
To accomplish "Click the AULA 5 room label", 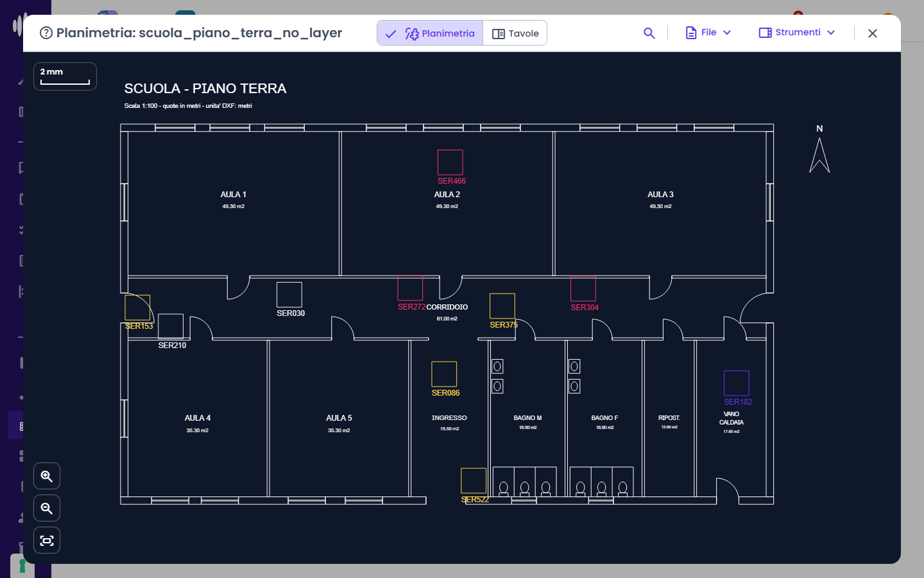I will click(x=339, y=418).
